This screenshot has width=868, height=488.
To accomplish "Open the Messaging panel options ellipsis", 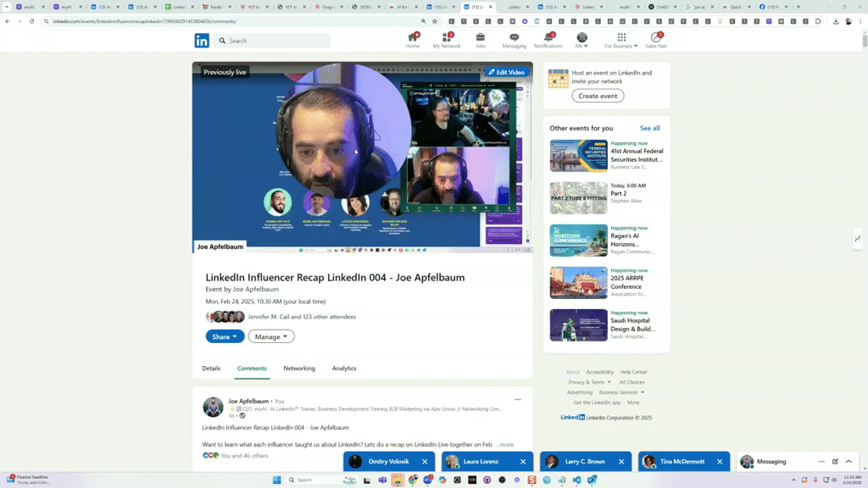I will [821, 462].
